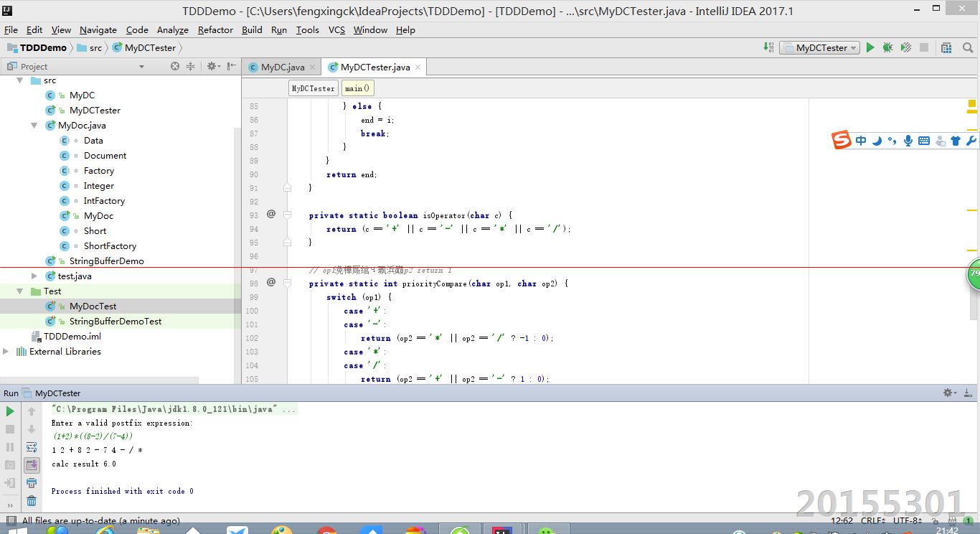Click the Make Project build icon
Viewport: 980px width, 534px height.
[769, 47]
